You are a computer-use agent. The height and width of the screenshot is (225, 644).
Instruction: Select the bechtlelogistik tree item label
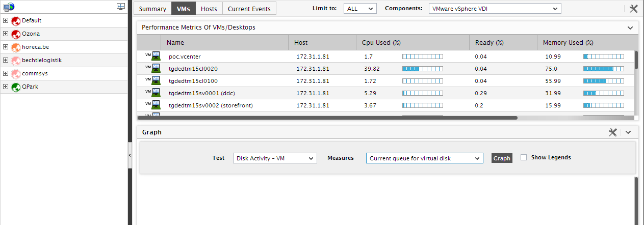point(42,61)
